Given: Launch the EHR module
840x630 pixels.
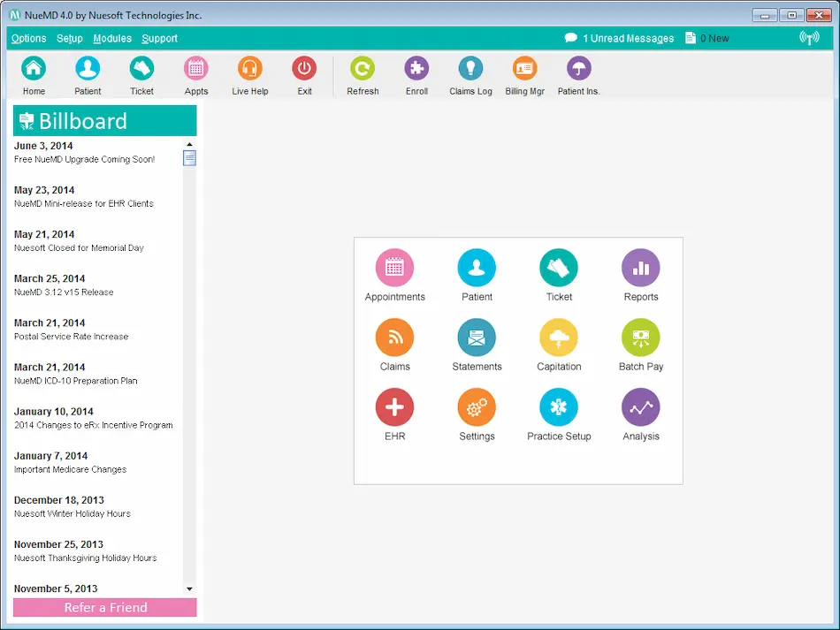Looking at the screenshot, I should click(394, 408).
